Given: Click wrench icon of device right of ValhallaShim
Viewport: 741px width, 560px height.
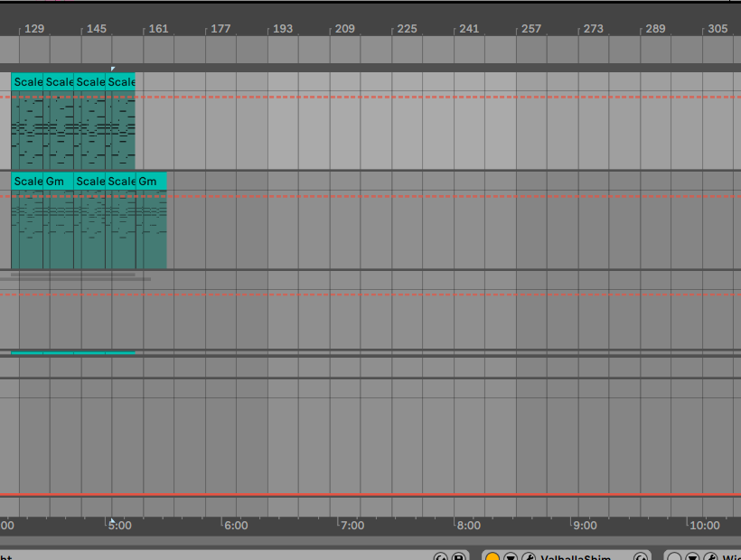Looking at the screenshot, I should tap(710, 557).
